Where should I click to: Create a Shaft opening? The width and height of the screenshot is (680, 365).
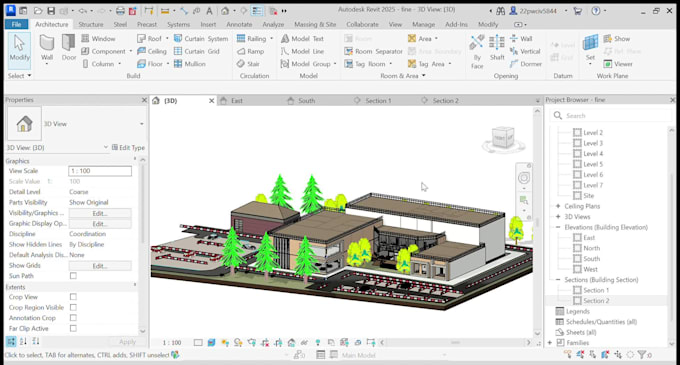(497, 48)
